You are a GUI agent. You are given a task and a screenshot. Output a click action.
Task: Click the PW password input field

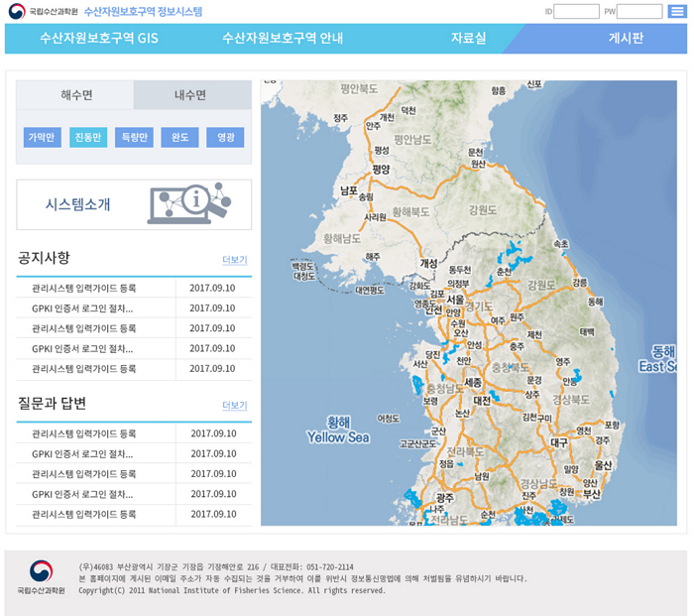click(638, 12)
